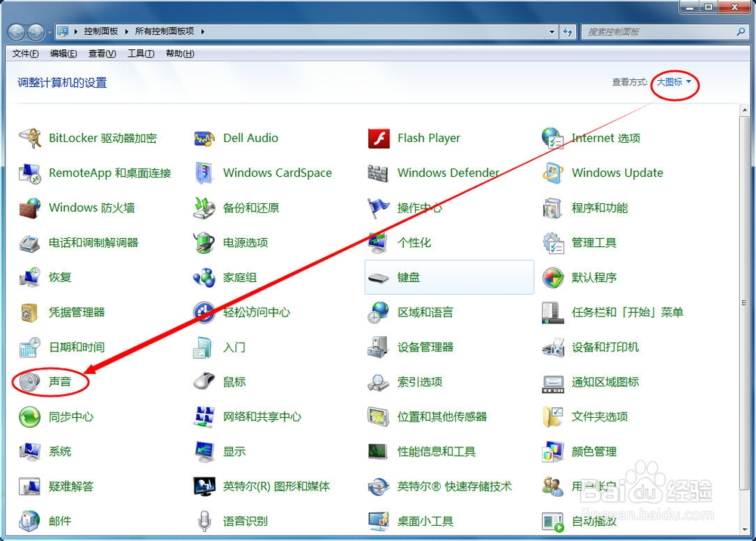Screen dimensions: 756x541
Task: Click the vertical scrollbar up arrow
Action: coord(745,110)
